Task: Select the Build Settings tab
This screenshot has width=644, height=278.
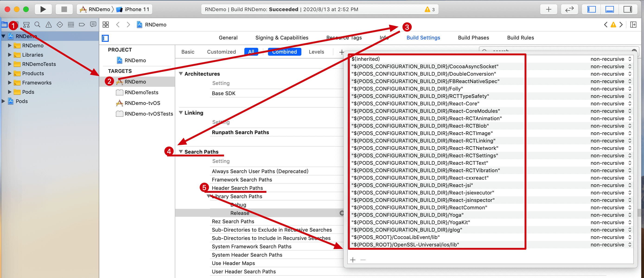Action: (422, 37)
